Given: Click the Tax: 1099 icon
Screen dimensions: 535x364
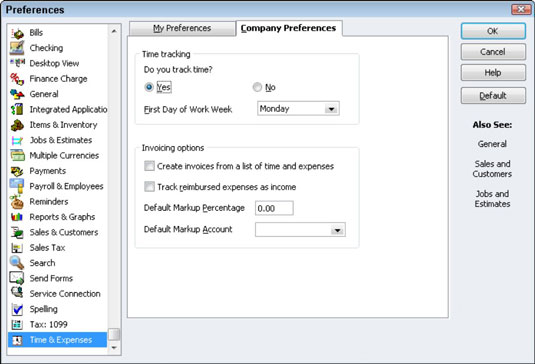Looking at the screenshot, I should tap(17, 324).
